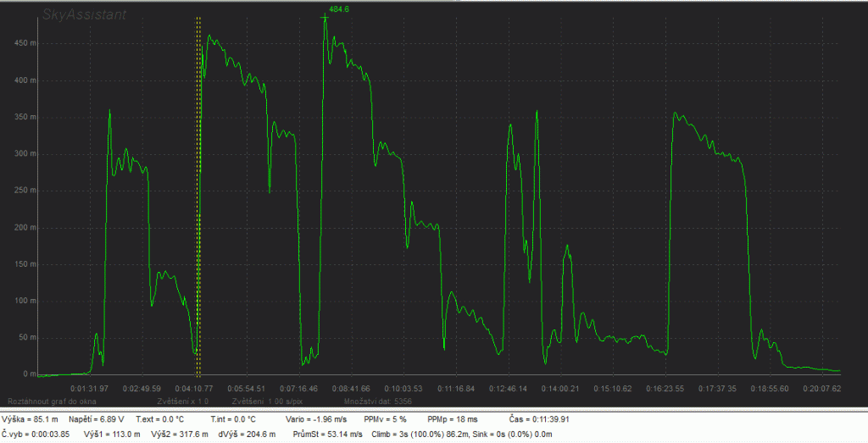Click the 'Výška = 85.1 m' status field
Viewport: 868px width, 443px height.
pos(31,418)
